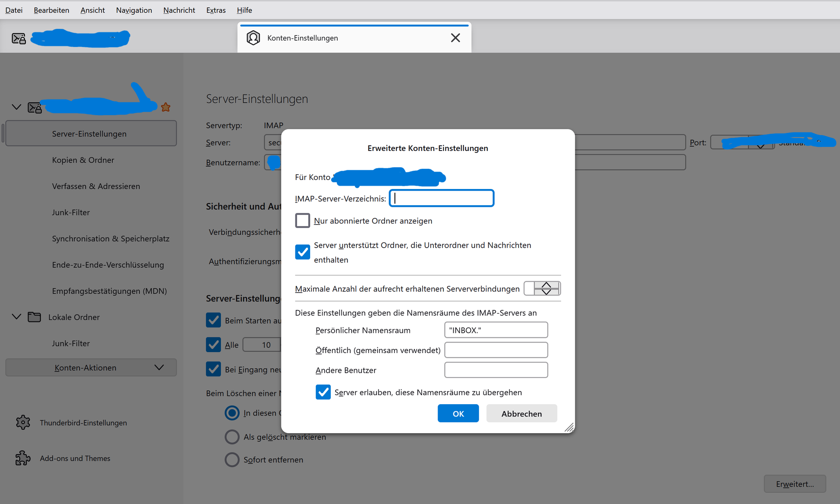Image resolution: width=840 pixels, height=504 pixels.
Task: Click the Abbrechen button
Action: point(521,413)
